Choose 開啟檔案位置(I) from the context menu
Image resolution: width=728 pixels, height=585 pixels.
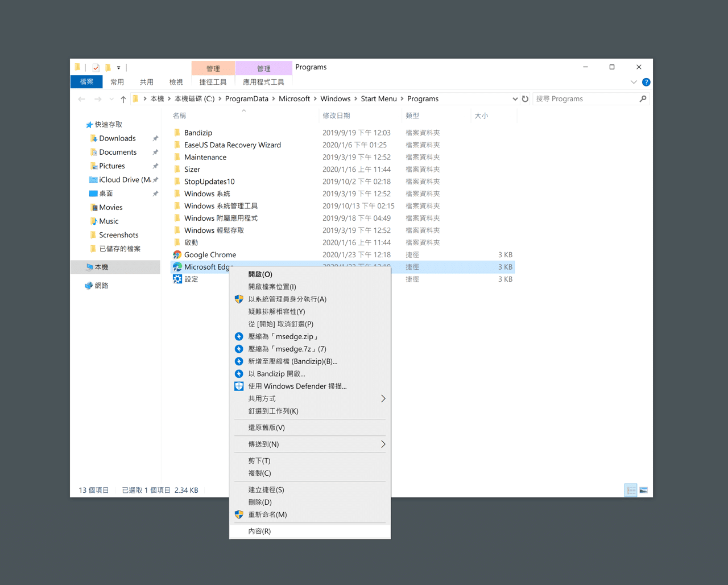(310, 287)
